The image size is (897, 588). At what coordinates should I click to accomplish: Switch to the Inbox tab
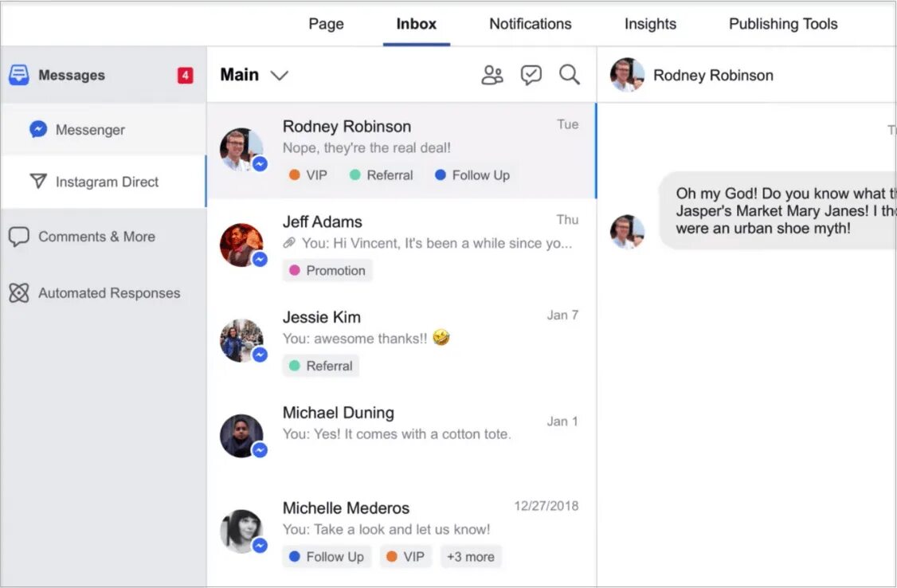pos(416,24)
